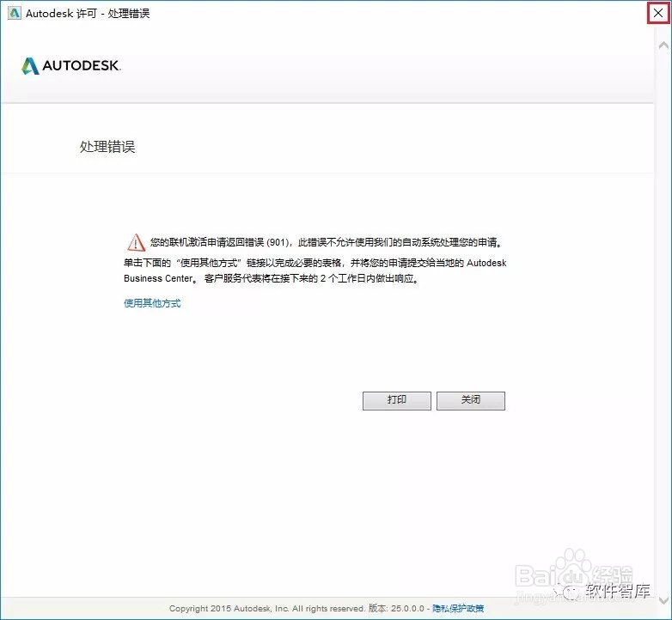Image resolution: width=672 pixels, height=620 pixels.
Task: Open the 隐私保护政策 privacy policy link
Action: tap(458, 608)
